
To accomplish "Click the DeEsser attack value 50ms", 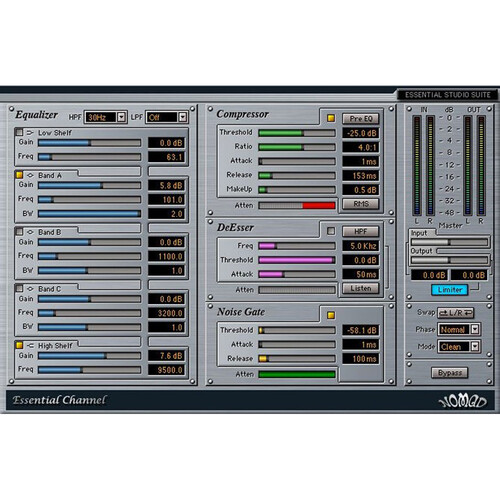I will coord(361,274).
